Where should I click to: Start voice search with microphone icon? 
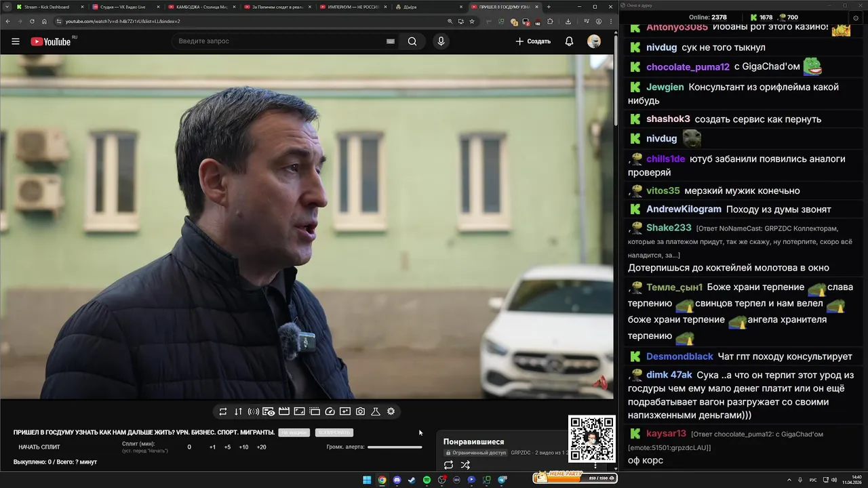point(441,41)
